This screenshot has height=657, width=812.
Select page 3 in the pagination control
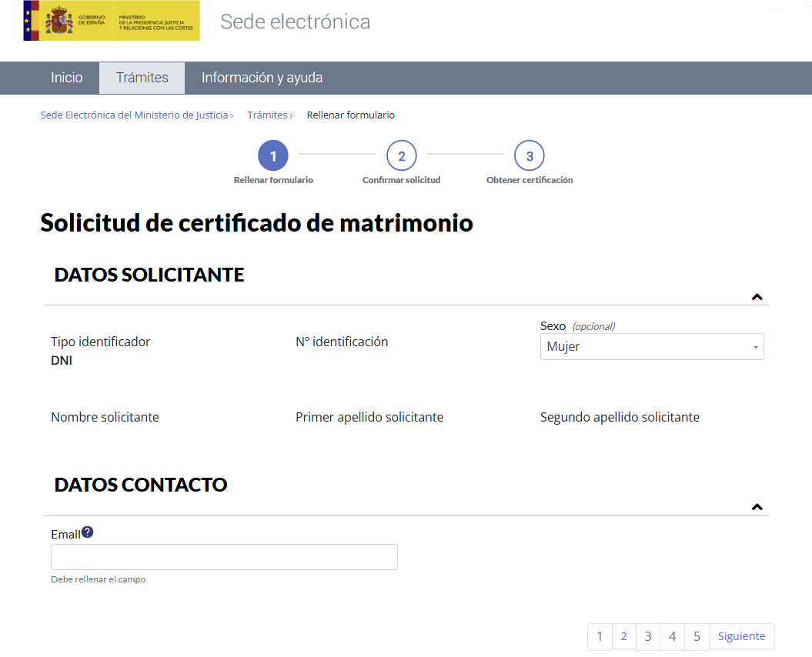[647, 636]
